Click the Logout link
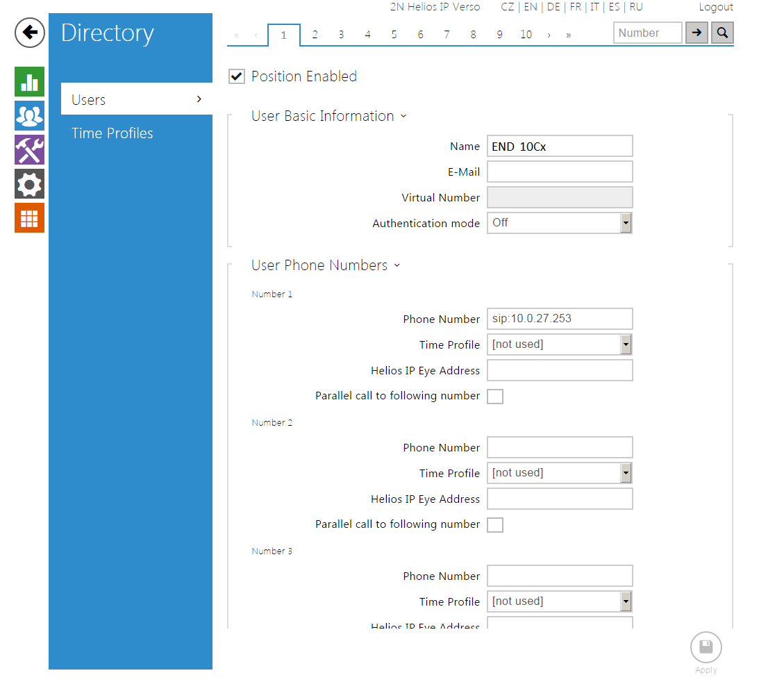 pyautogui.click(x=716, y=7)
